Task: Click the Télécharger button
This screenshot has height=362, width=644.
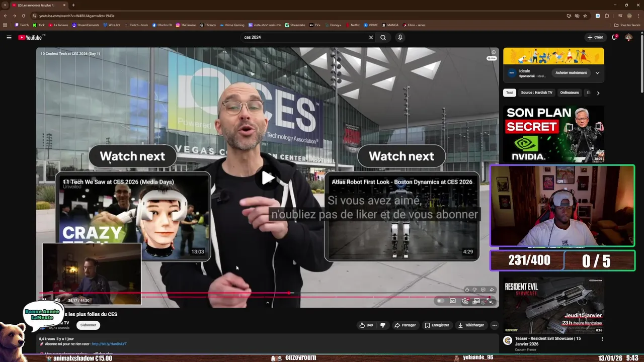Action: pos(471,325)
